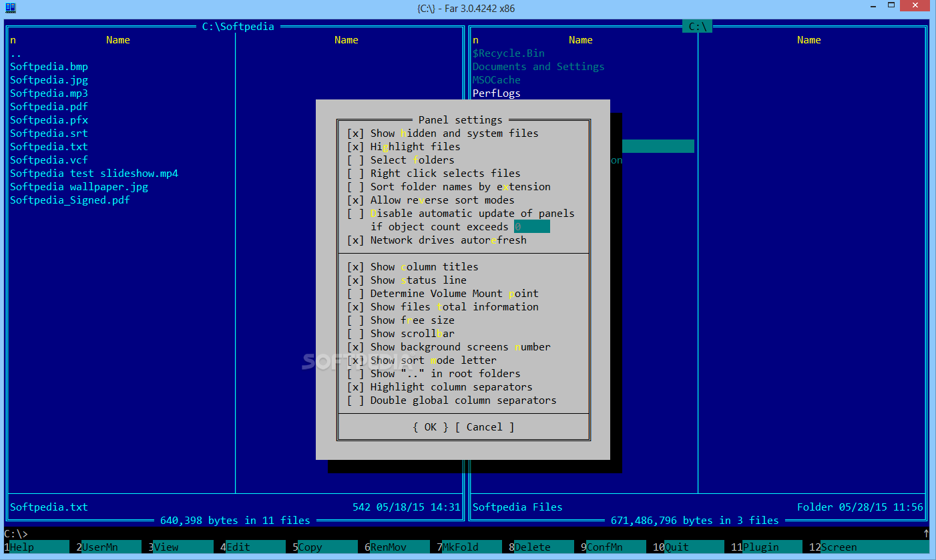Screen dimensions: 936x560
Task: Click 6 RenMov in the key bar
Action: (x=397, y=547)
